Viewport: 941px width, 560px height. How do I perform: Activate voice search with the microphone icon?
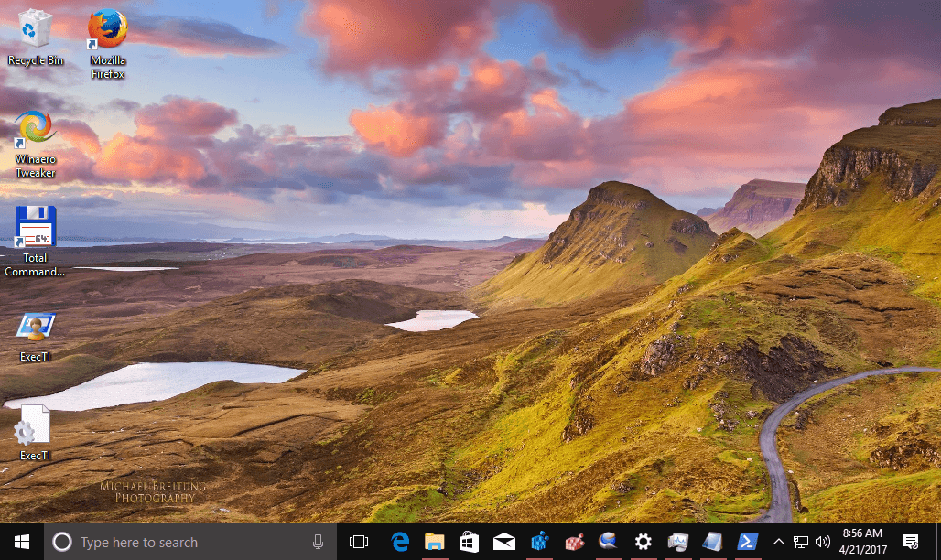[318, 542]
